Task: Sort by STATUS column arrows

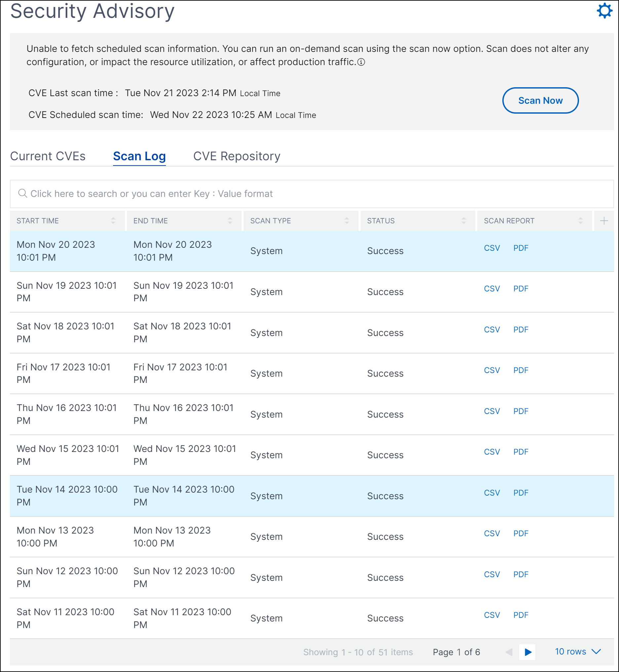Action: click(x=464, y=221)
